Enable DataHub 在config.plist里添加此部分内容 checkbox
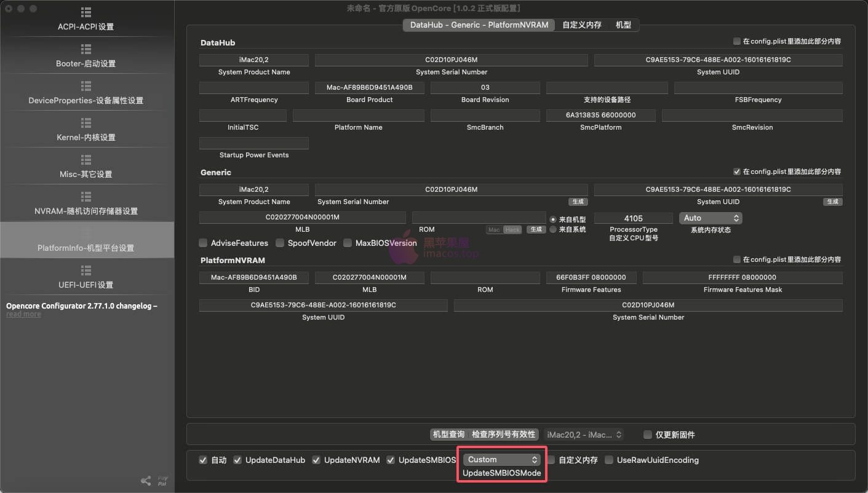Image resolution: width=868 pixels, height=493 pixels. pos(737,42)
